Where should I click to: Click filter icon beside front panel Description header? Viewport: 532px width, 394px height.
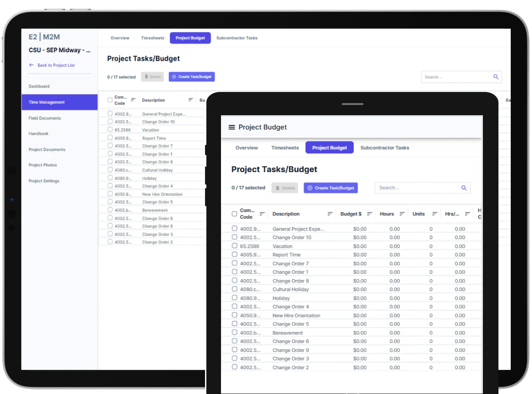click(x=330, y=214)
